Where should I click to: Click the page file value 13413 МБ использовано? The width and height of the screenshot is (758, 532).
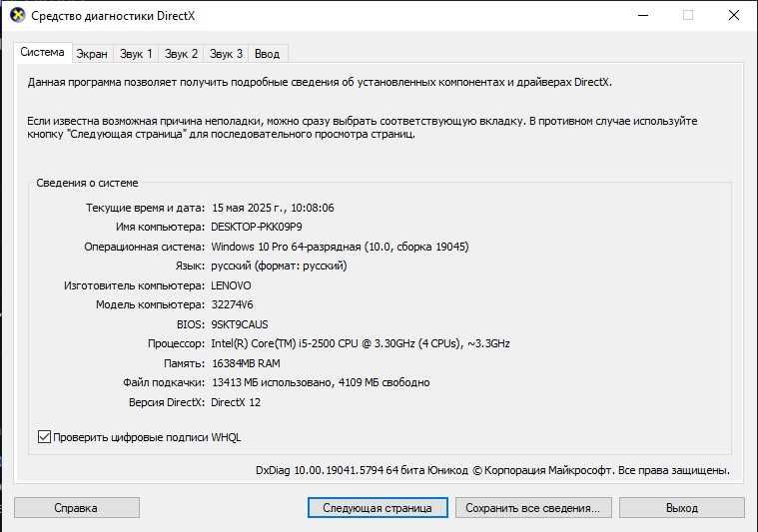pos(321,382)
